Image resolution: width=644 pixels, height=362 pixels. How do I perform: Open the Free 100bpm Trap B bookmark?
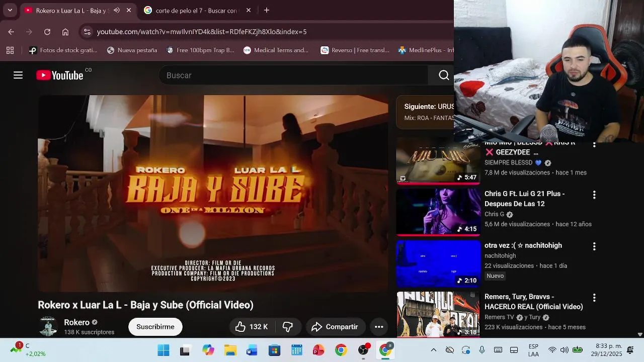coord(200,50)
